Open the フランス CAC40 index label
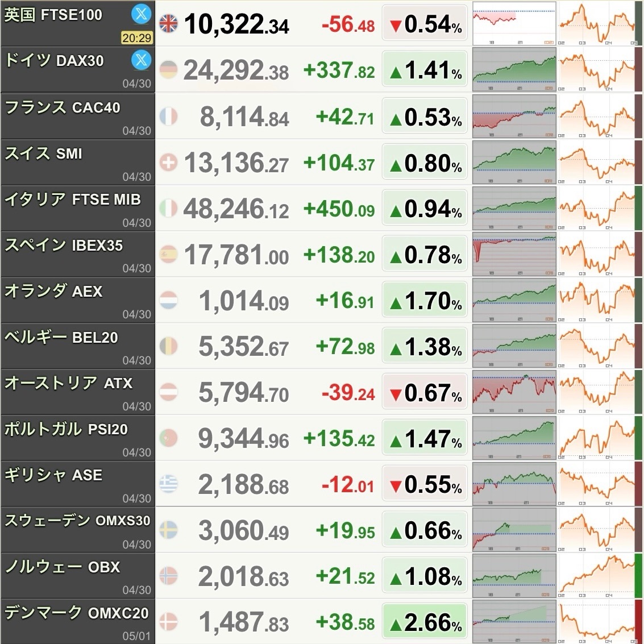The width and height of the screenshot is (644, 644). 63,107
